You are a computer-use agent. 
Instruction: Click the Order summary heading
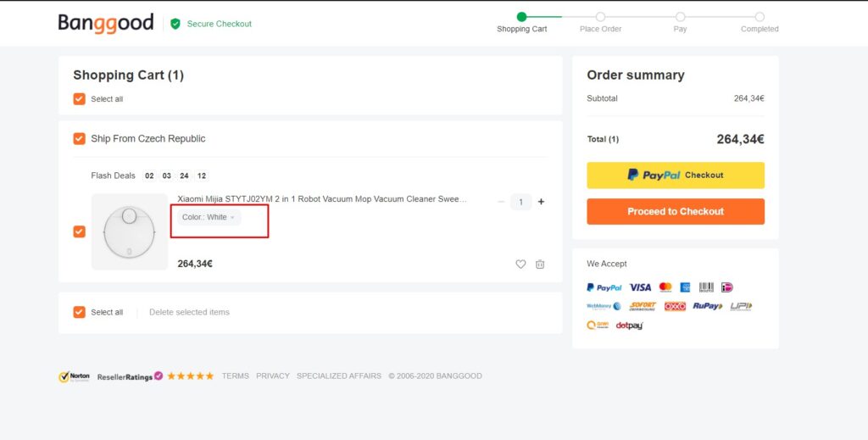[636, 75]
